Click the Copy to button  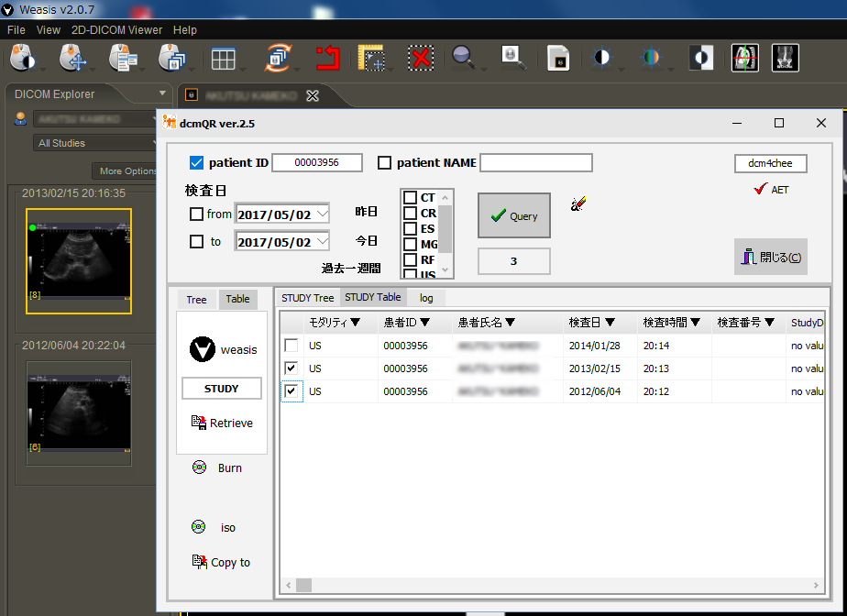221,562
